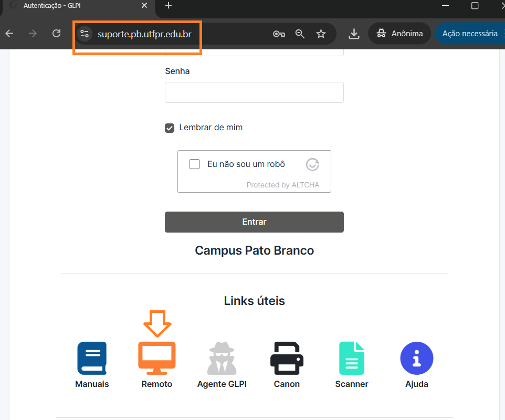Click the Ação necessária button

(470, 34)
